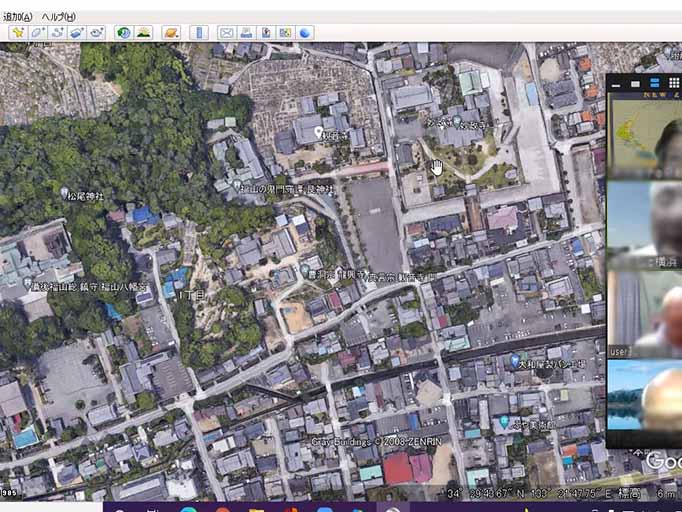Toggle sunlight across the landscape
682x512 pixels.
144,32
